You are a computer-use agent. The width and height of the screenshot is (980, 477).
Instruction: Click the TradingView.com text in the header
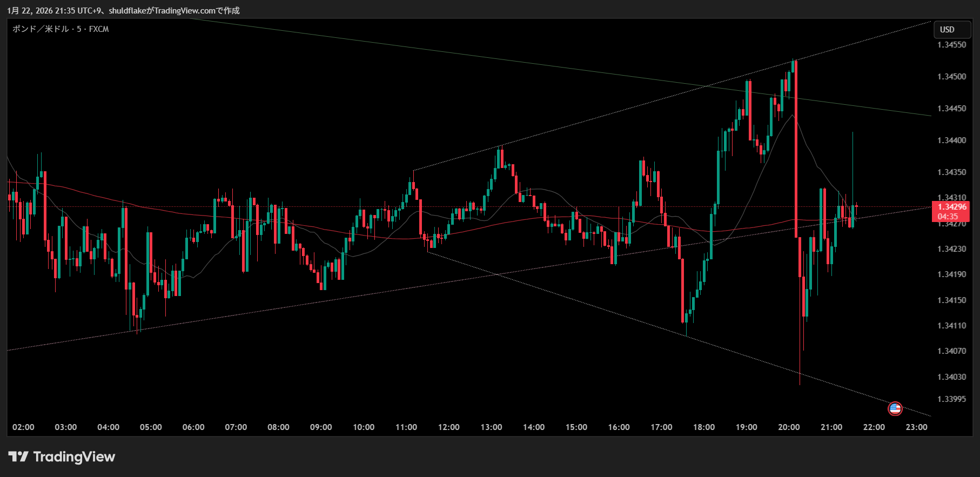click(x=185, y=11)
